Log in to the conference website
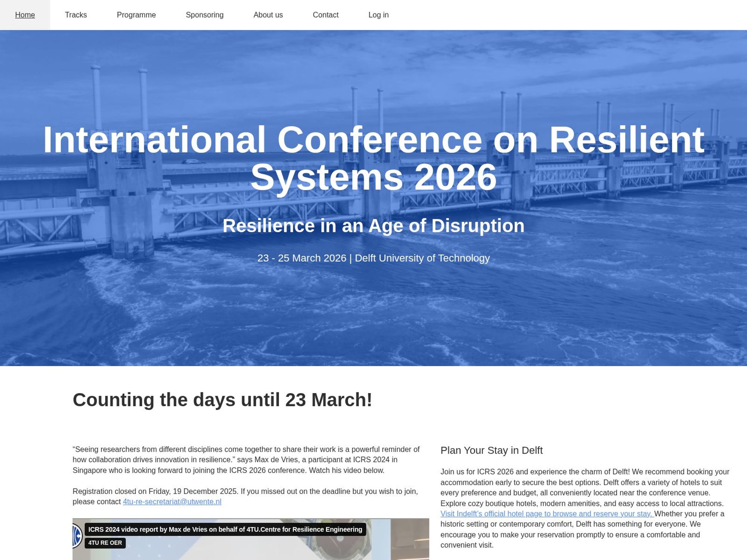Screen dimensions: 747x560 click(x=378, y=15)
